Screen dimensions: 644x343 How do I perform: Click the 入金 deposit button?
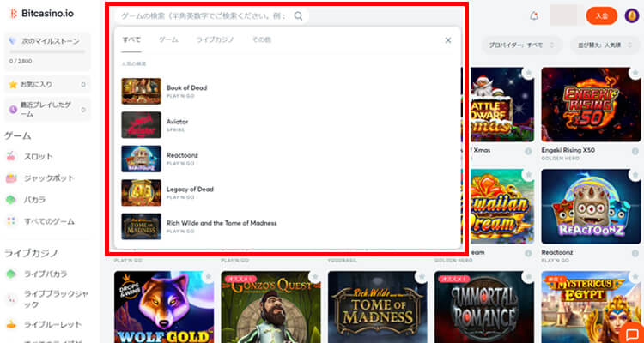click(x=602, y=16)
